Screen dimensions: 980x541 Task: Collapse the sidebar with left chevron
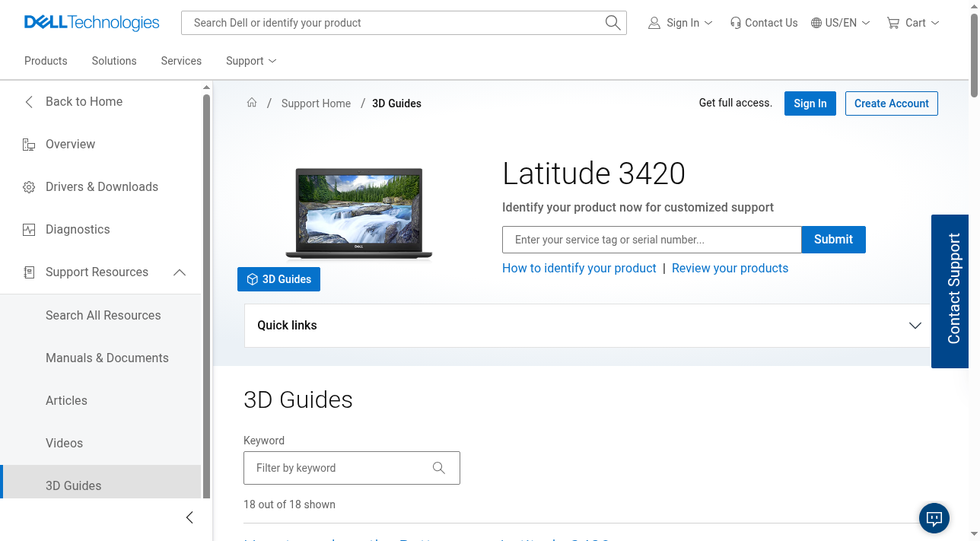189,517
